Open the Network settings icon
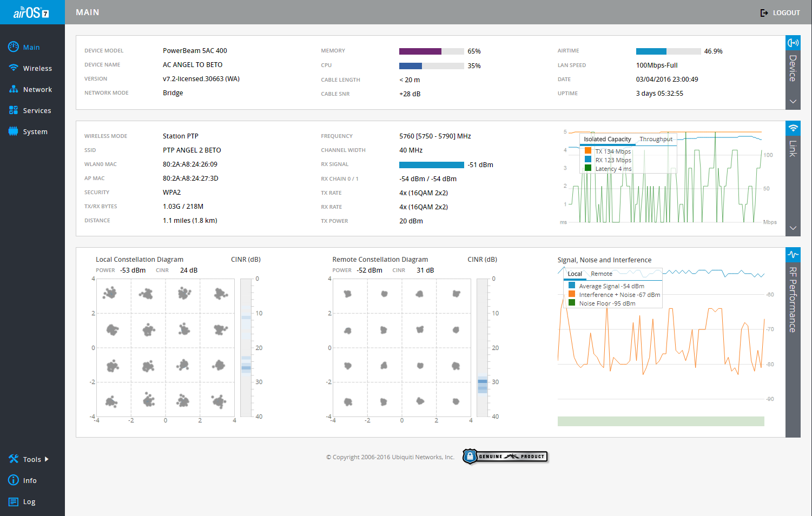This screenshot has height=516, width=812. point(14,89)
